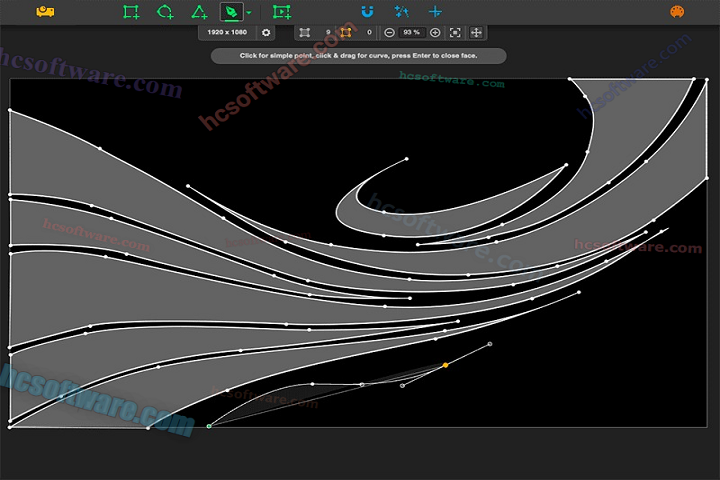This screenshot has width=720, height=480.
Task: Select the circle face tool
Action: click(165, 12)
